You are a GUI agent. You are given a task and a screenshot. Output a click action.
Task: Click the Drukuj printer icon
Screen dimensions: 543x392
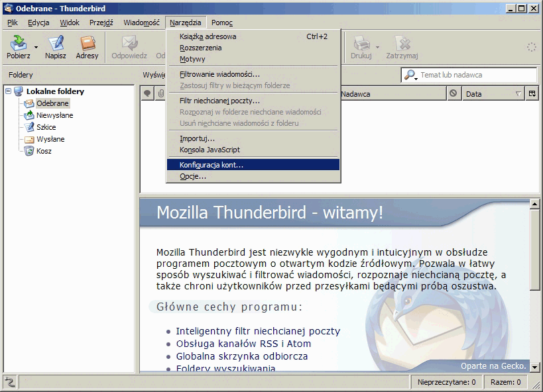click(361, 44)
